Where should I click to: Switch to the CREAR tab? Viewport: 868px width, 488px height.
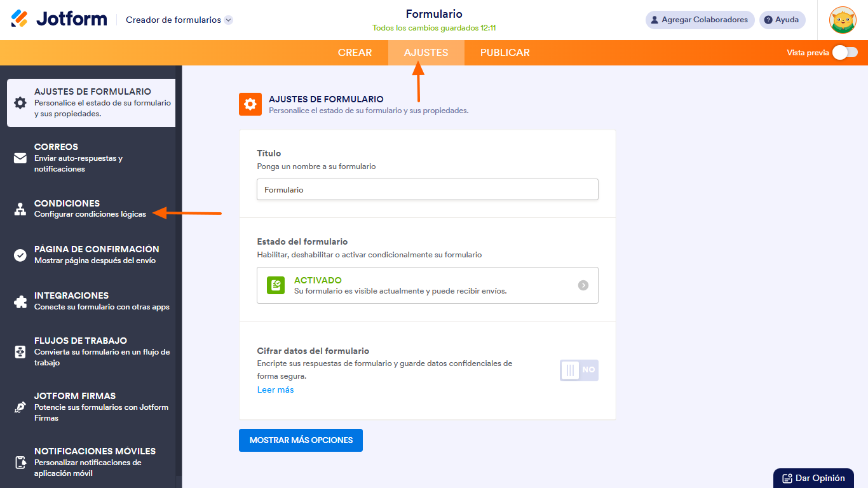coord(355,53)
